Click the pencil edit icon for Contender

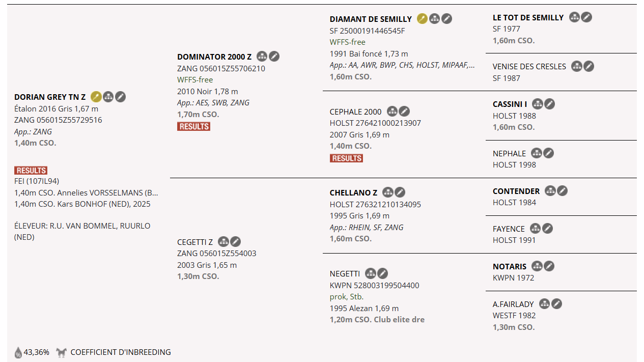[x=562, y=191]
